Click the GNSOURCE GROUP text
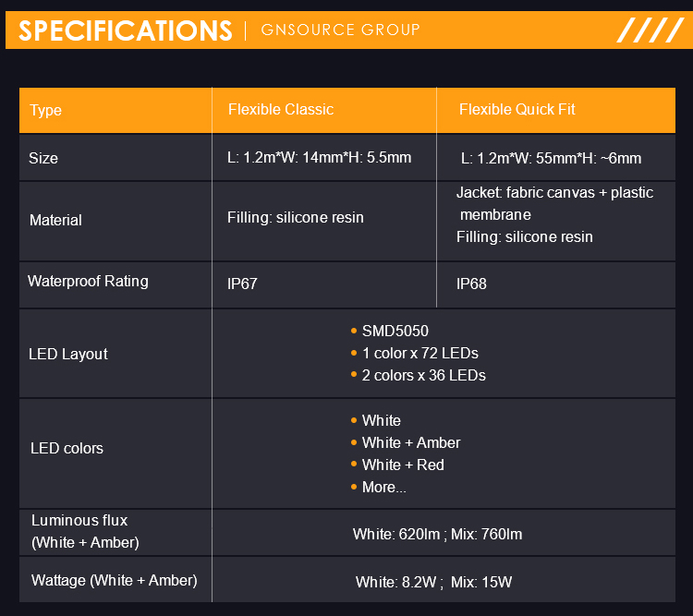Screen dimensions: 693x616 [x=340, y=30]
